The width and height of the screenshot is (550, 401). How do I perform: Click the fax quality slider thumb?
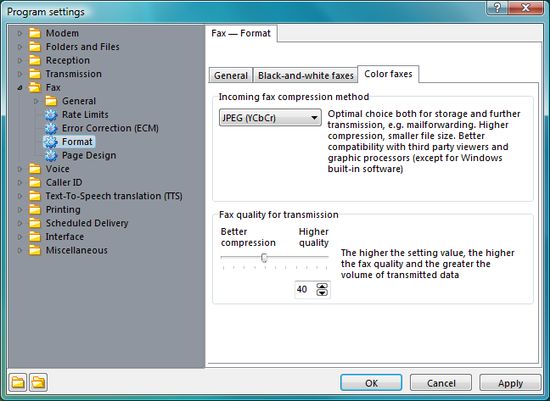pos(264,258)
